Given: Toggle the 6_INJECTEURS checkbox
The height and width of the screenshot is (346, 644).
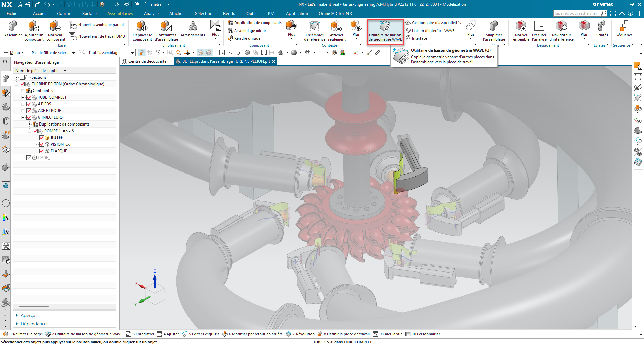Looking at the screenshot, I should (29, 117).
